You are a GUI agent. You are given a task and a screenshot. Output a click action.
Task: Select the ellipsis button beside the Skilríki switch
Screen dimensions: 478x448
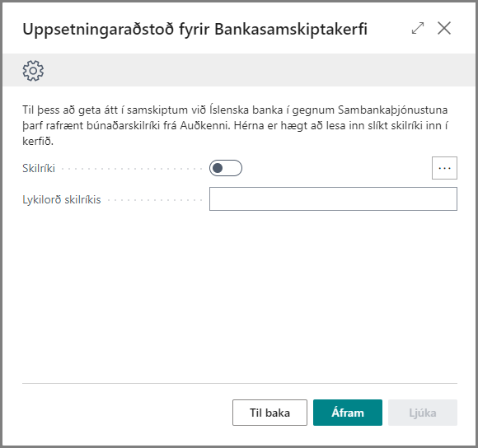pyautogui.click(x=444, y=168)
